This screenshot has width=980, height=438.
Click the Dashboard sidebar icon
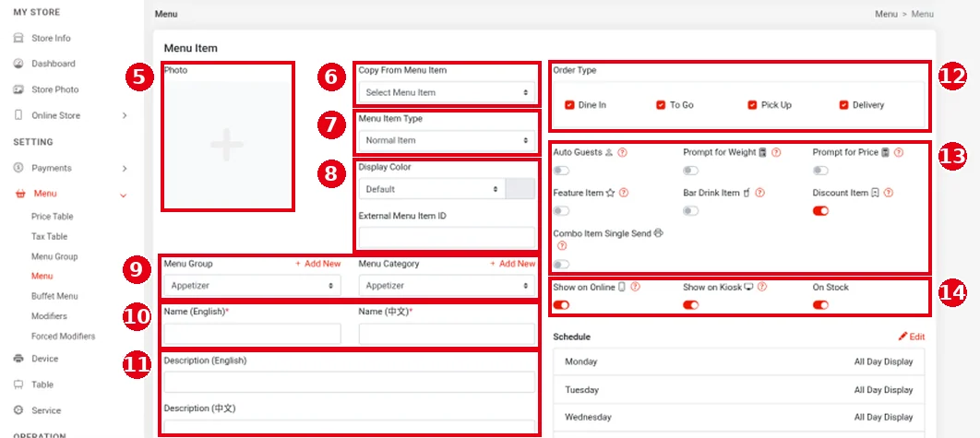tap(18, 64)
